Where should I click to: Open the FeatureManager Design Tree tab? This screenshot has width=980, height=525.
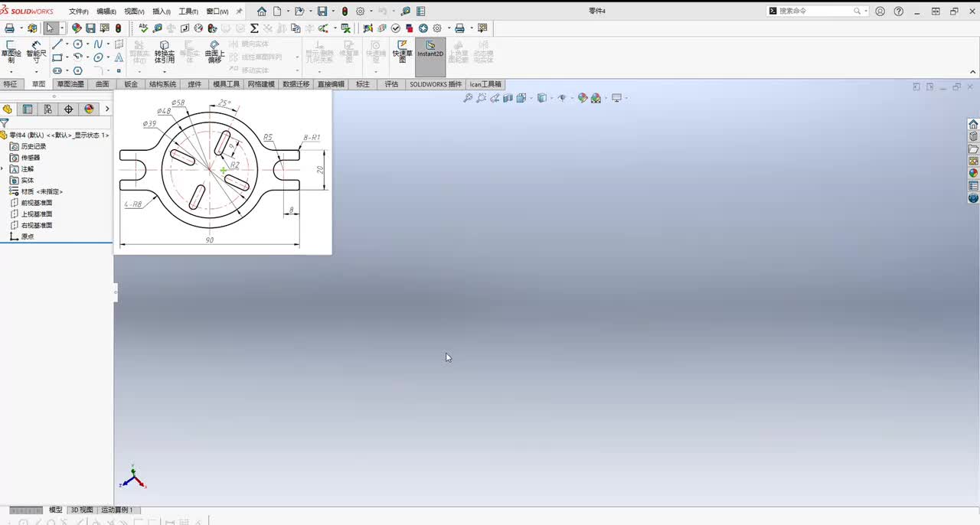click(x=8, y=109)
